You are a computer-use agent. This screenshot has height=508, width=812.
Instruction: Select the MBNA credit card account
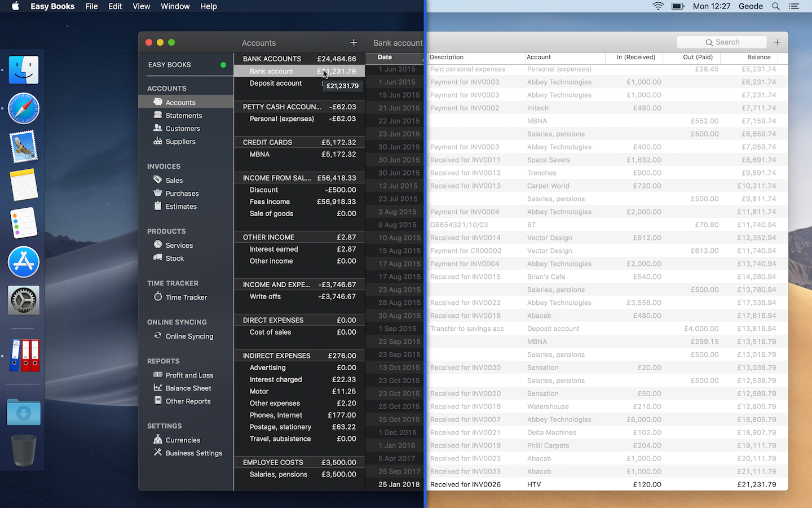pos(299,154)
